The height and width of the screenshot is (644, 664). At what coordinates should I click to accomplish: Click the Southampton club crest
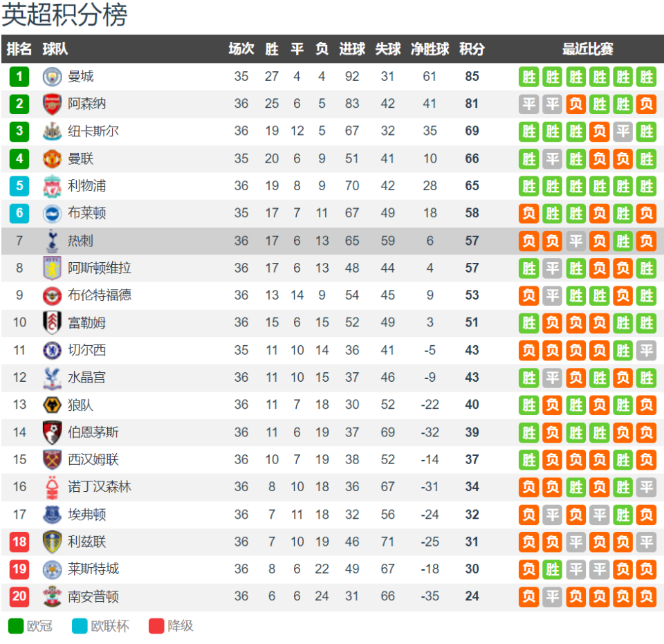point(52,596)
